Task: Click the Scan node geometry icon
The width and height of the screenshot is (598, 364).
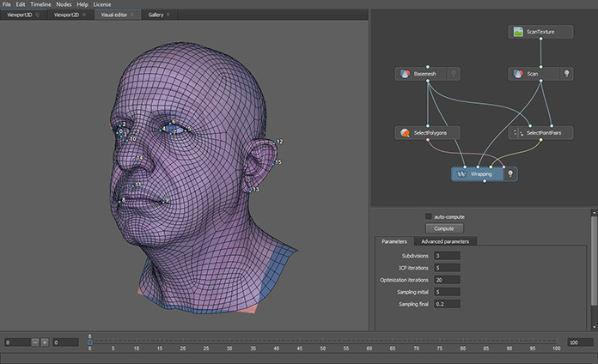Action: 518,74
